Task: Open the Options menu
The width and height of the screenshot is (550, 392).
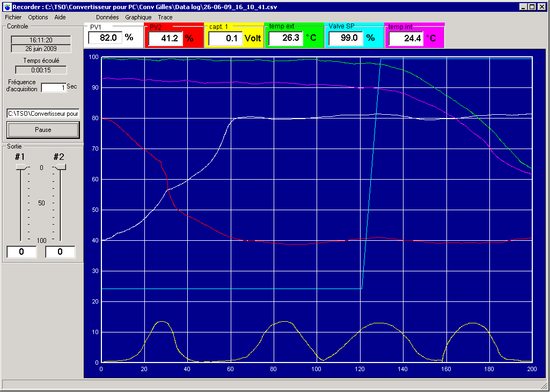Action: point(38,17)
